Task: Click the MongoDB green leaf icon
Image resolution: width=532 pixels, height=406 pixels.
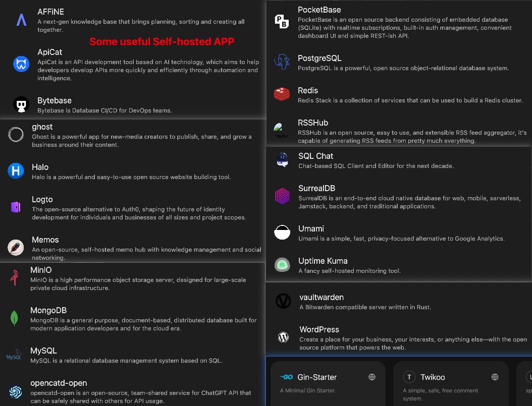Action: [14, 318]
